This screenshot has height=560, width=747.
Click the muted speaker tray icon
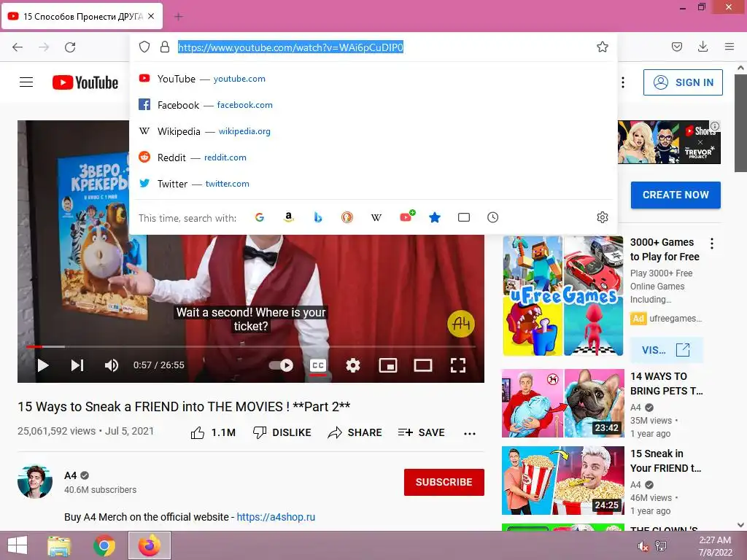pyautogui.click(x=643, y=545)
